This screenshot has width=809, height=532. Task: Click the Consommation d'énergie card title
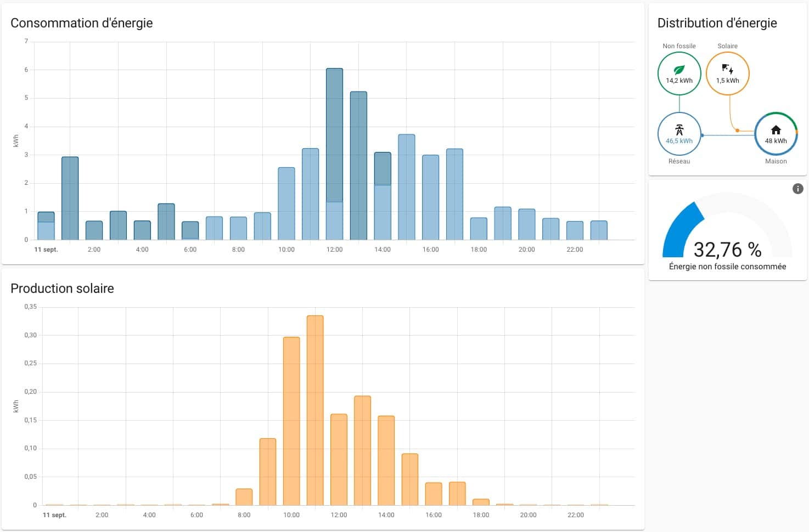pos(82,23)
